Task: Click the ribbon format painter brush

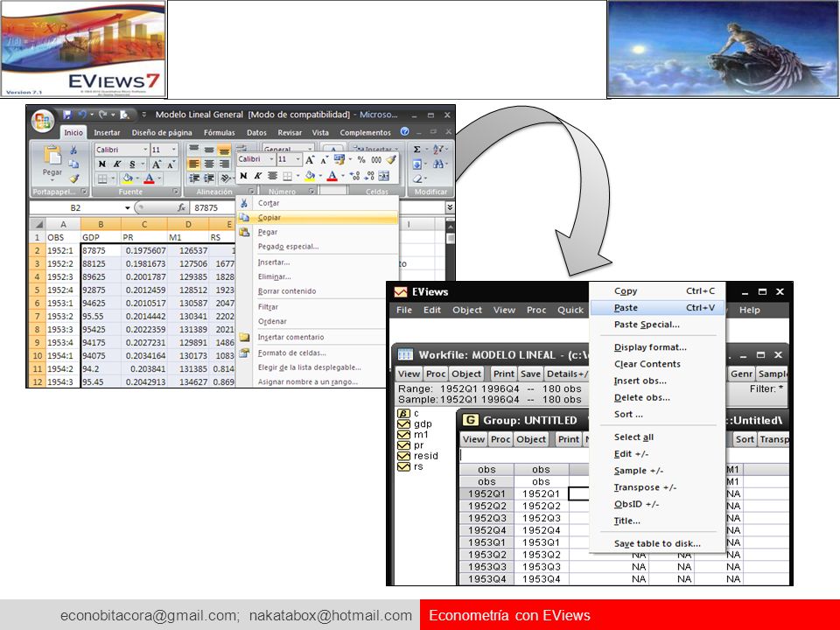Action: (73, 178)
